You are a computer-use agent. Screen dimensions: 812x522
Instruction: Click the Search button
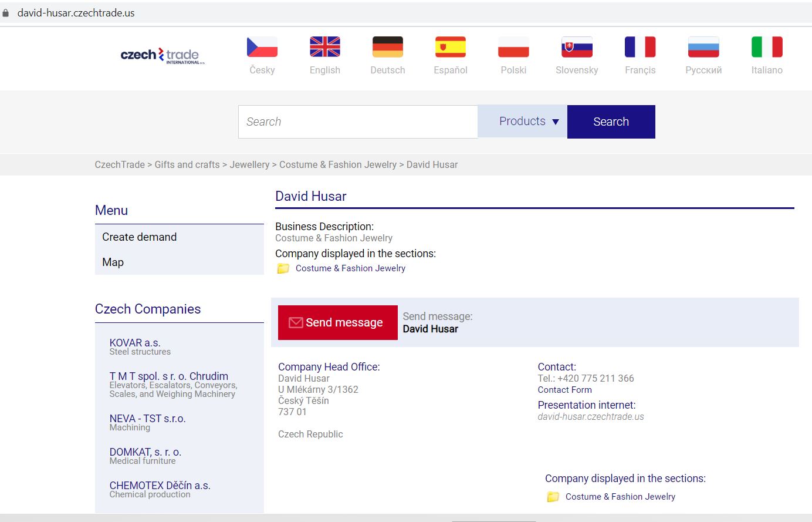coord(611,122)
